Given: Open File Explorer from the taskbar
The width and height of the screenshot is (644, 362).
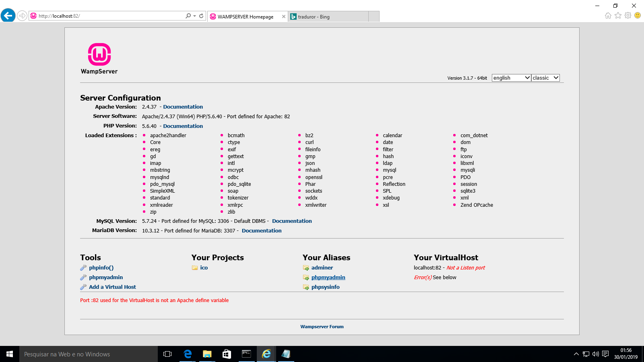Looking at the screenshot, I should (207, 354).
